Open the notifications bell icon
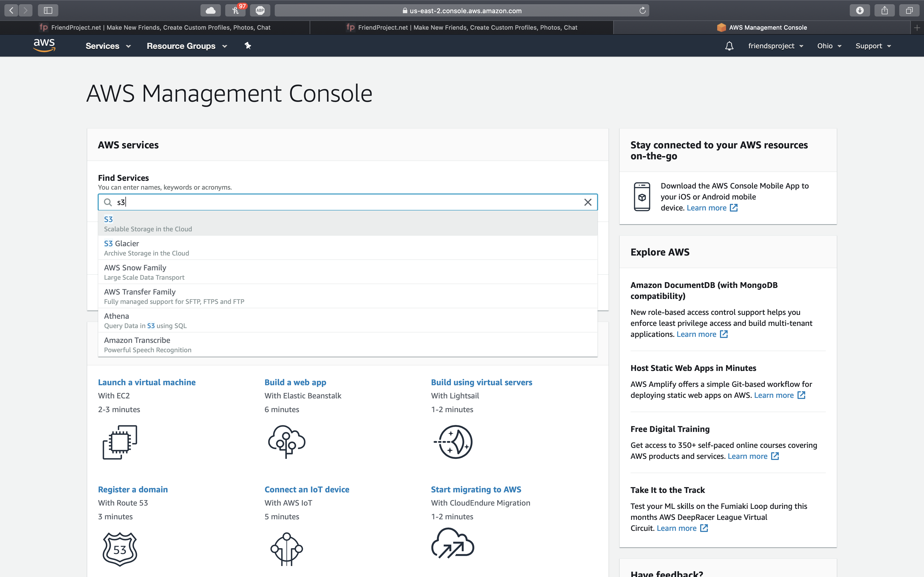924x577 pixels. click(x=729, y=46)
